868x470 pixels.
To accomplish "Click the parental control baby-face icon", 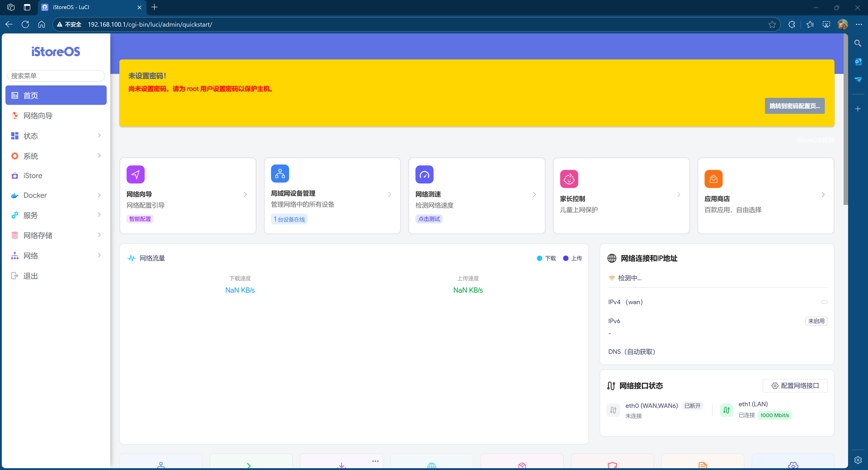I will point(569,179).
